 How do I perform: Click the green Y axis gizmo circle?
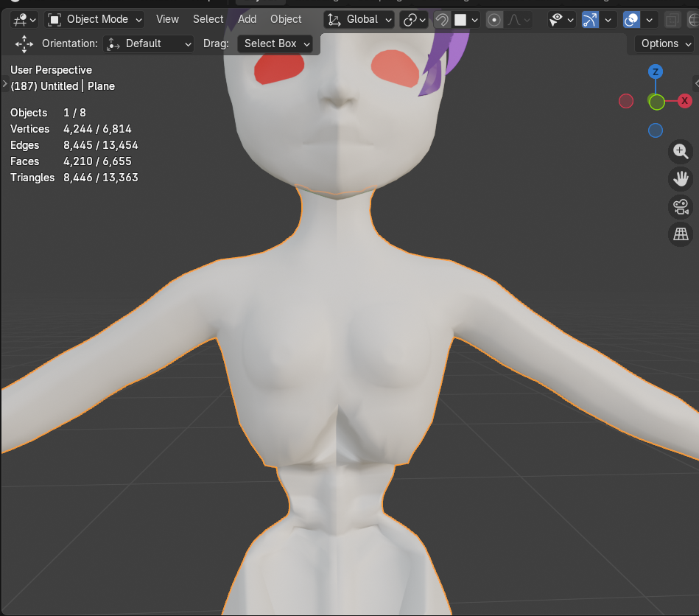click(656, 102)
